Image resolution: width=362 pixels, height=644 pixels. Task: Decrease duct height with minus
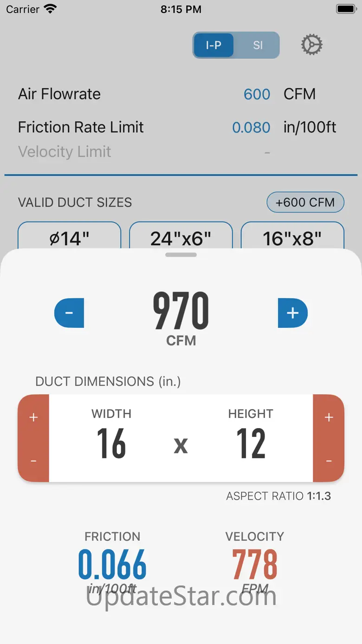[x=329, y=461]
